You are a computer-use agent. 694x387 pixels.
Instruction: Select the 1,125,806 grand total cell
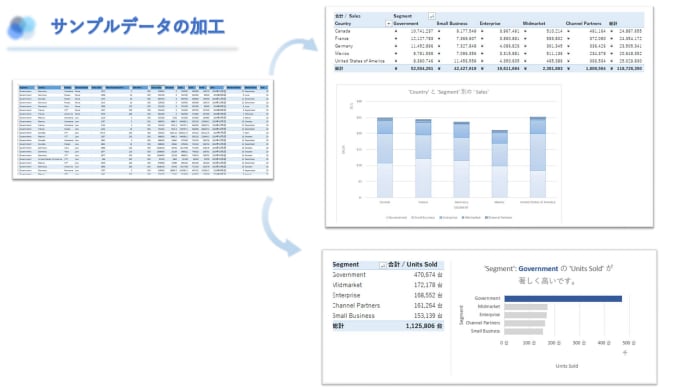click(x=424, y=326)
